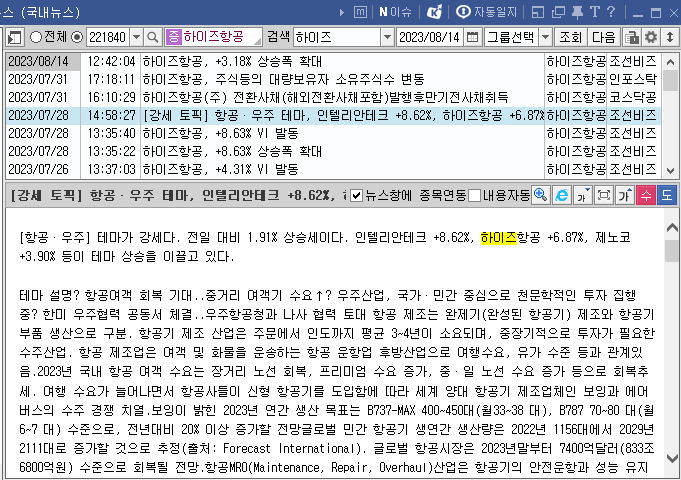Click the 하이즈 search keyword field
This screenshot has width=681, height=480.
[337, 37]
